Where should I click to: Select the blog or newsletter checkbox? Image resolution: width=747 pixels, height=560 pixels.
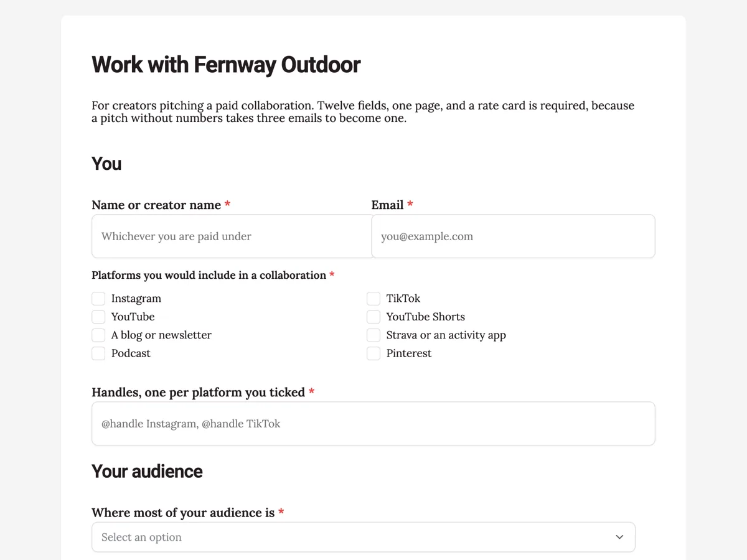[98, 335]
